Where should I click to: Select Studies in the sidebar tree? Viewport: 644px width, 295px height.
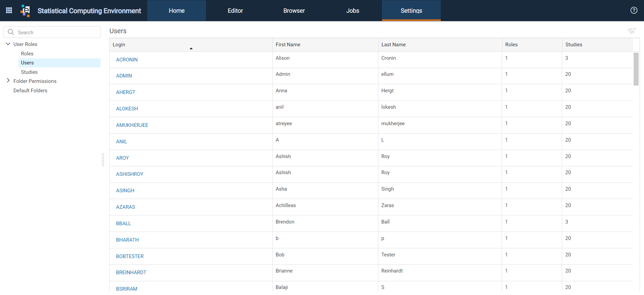29,72
